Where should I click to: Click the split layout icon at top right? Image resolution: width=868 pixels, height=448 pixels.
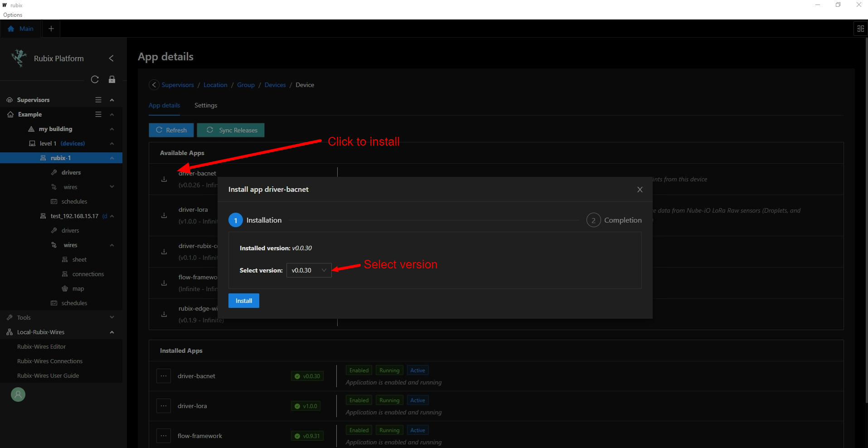pyautogui.click(x=860, y=29)
